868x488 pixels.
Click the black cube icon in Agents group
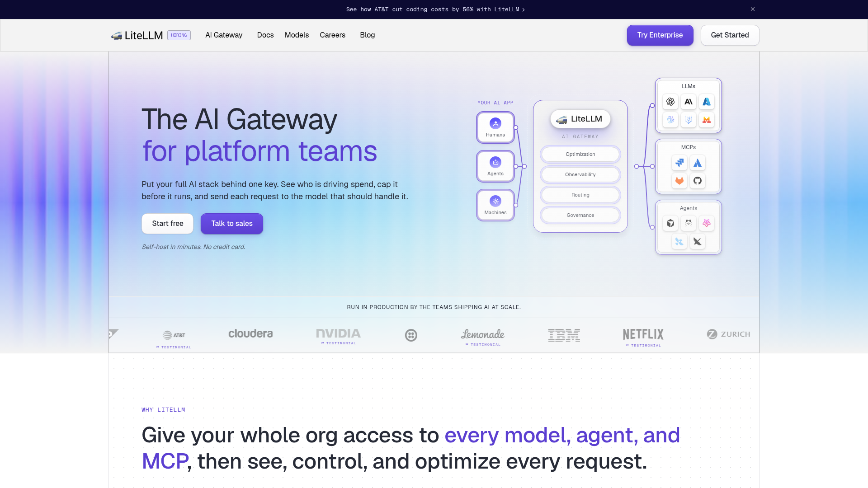(670, 223)
